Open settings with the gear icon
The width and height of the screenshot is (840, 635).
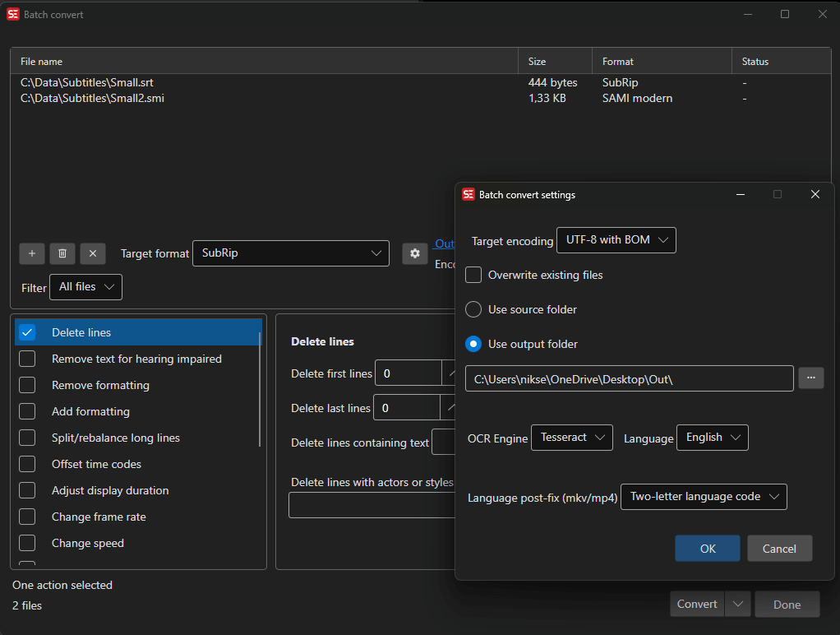[415, 253]
